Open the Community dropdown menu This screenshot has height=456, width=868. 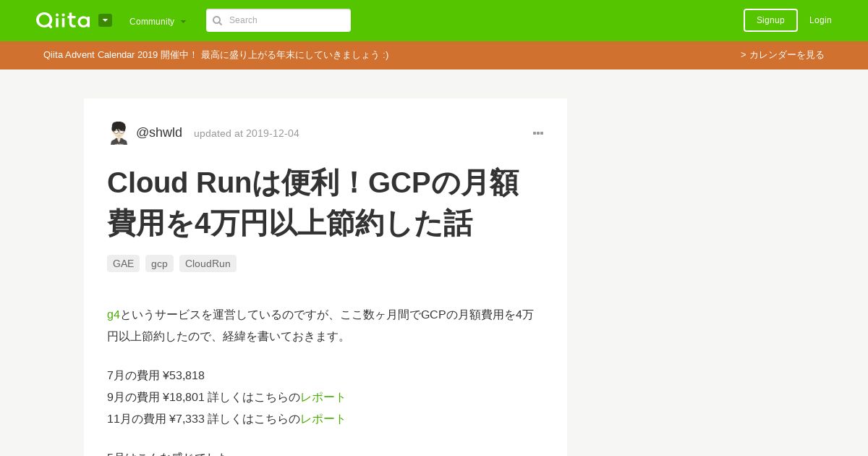[158, 21]
